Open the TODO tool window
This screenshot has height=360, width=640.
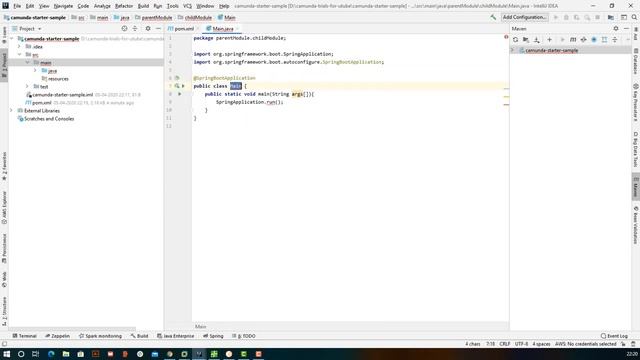pyautogui.click(x=244, y=336)
